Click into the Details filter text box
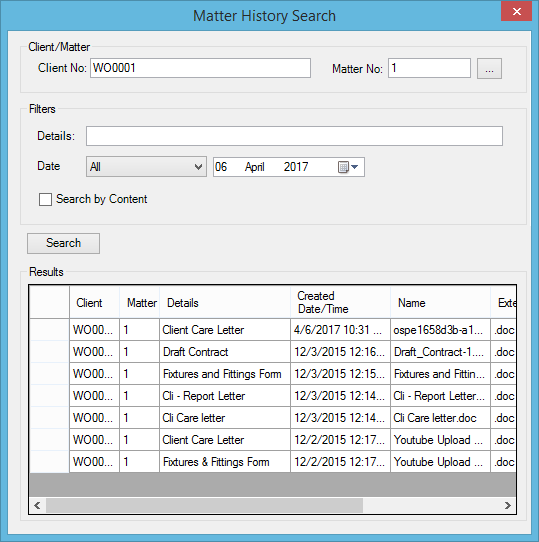Screen dimensions: 539x542 [x=294, y=136]
